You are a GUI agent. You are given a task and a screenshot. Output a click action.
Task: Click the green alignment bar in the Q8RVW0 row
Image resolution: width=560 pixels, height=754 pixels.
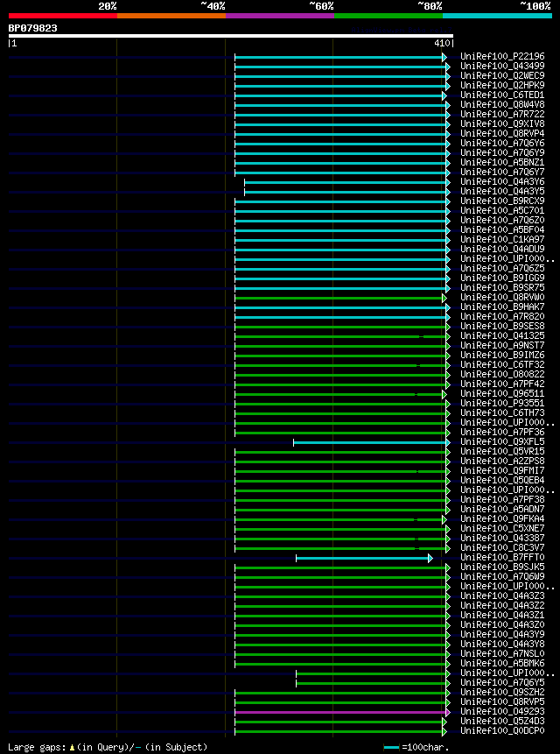click(340, 298)
